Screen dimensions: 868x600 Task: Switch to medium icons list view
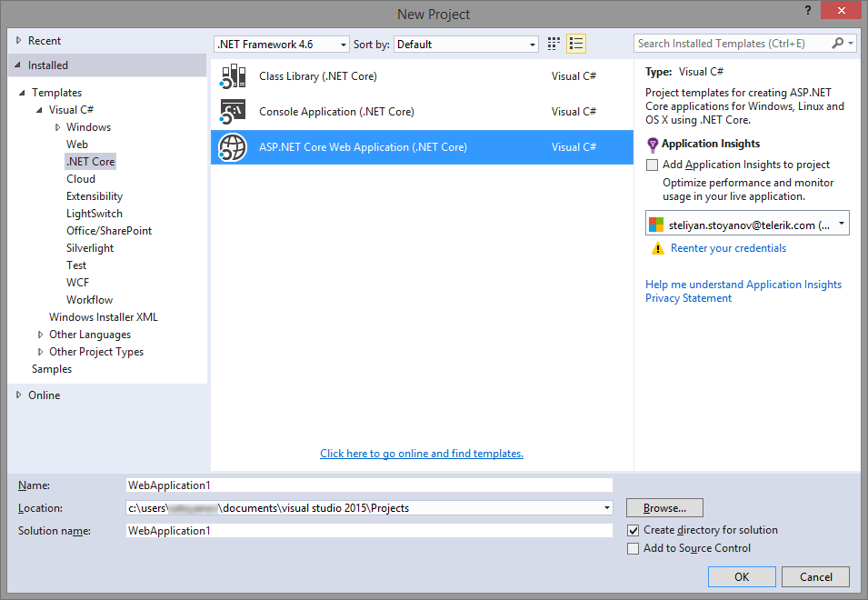(x=576, y=44)
